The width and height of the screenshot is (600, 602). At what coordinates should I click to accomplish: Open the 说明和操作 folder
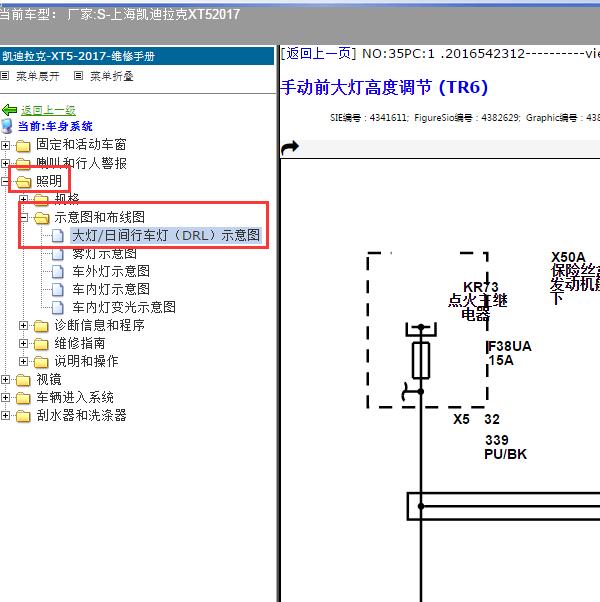tap(86, 361)
